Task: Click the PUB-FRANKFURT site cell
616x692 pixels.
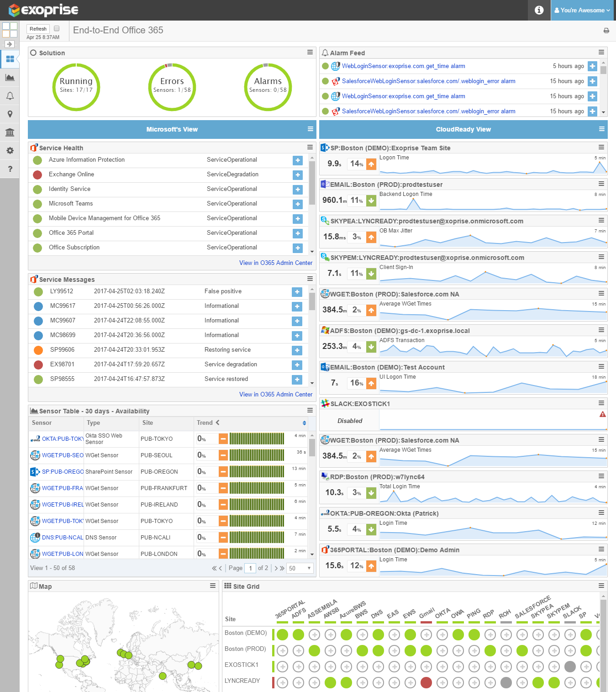Action: (166, 488)
